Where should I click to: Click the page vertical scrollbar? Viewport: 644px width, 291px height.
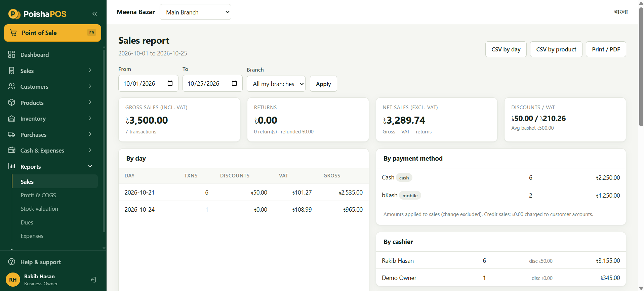tap(641, 67)
